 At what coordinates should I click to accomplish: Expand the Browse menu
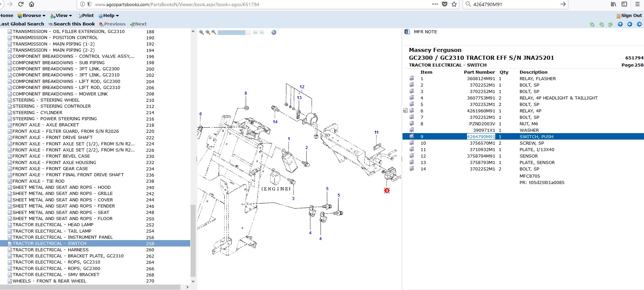[x=32, y=16]
